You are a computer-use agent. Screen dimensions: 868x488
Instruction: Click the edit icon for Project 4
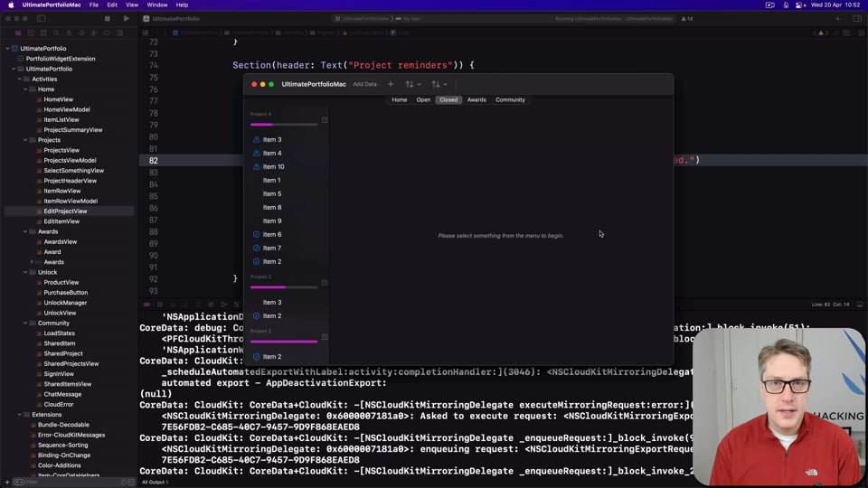click(x=325, y=120)
